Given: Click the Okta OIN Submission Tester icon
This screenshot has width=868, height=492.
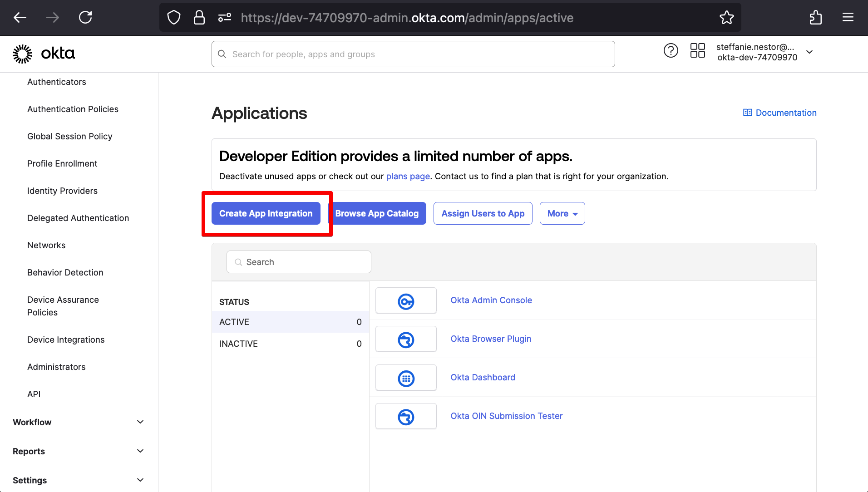Looking at the screenshot, I should (x=406, y=416).
